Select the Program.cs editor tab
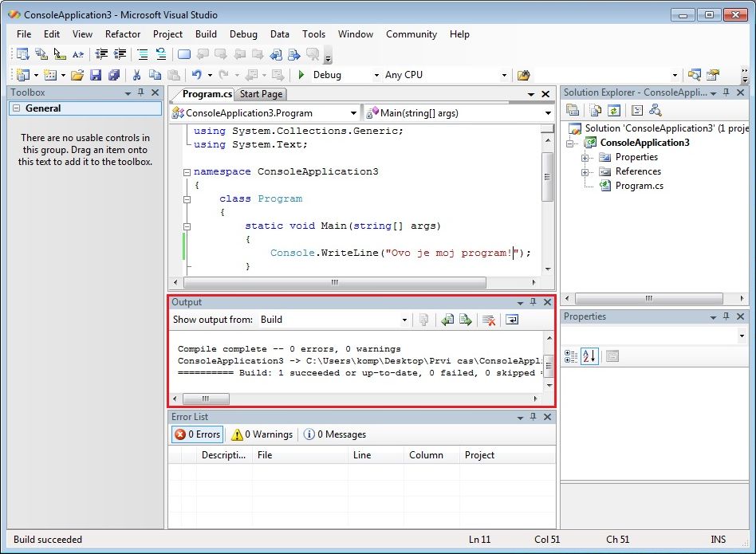 pos(207,94)
